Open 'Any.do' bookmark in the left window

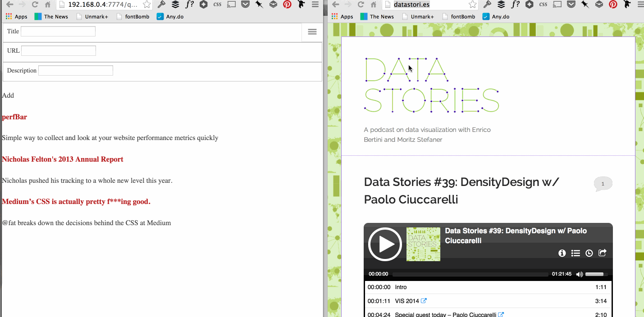tap(170, 17)
